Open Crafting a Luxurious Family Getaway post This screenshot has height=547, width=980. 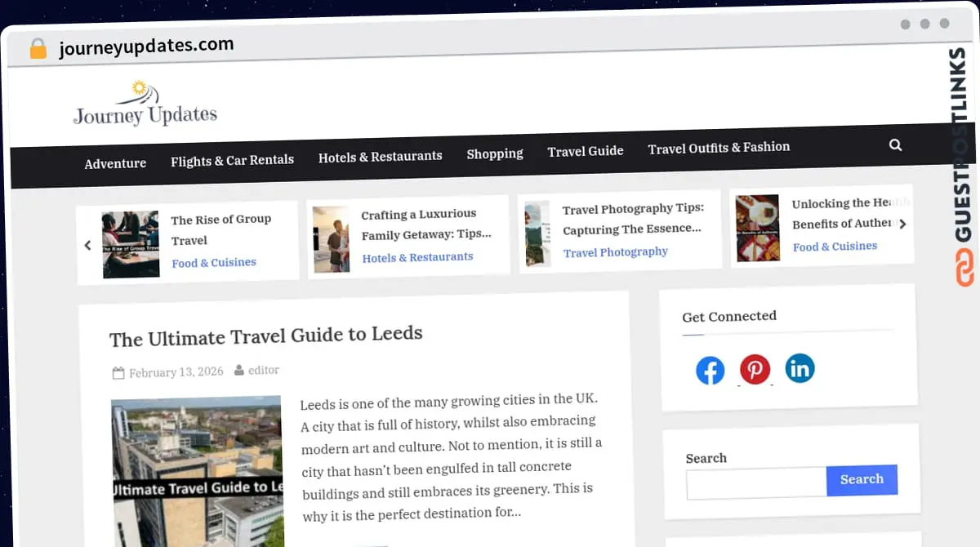pos(426,225)
